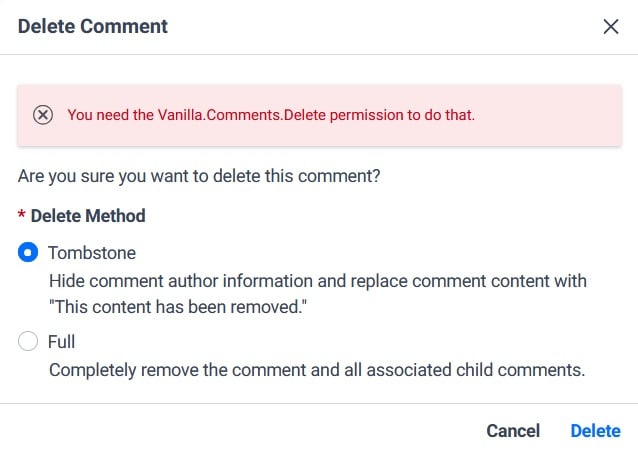Screen dimensions: 638x454
Task: Choose the Full delete method label
Action: tap(61, 342)
